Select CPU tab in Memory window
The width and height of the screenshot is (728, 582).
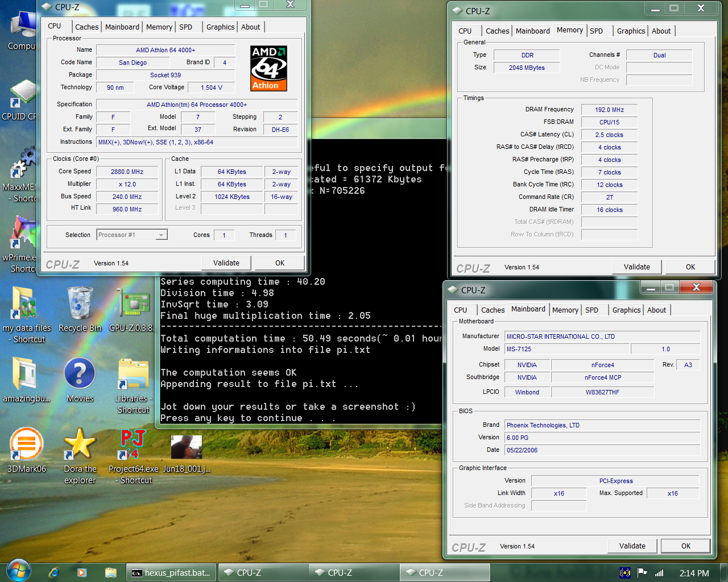(465, 31)
